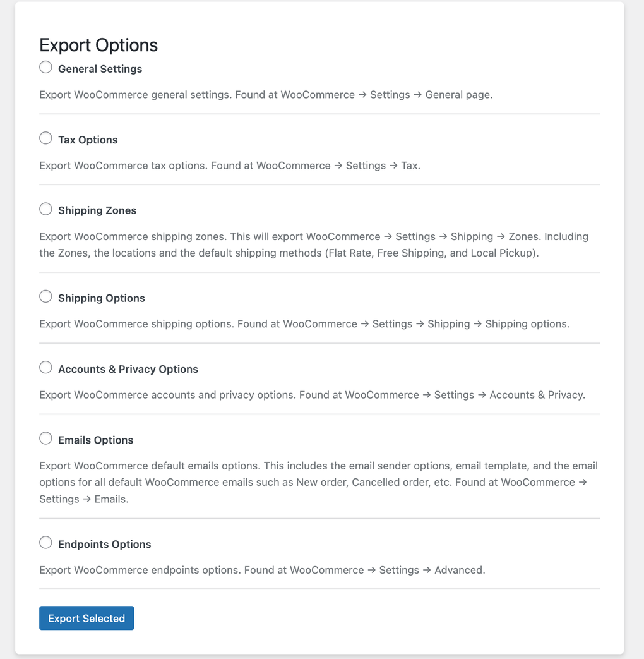Click the Emails Options description paragraph

318,482
